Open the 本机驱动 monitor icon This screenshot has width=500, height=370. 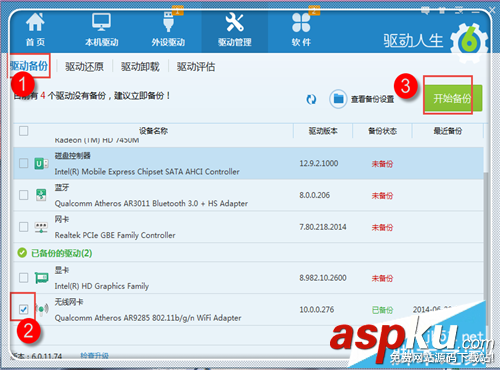(x=101, y=22)
